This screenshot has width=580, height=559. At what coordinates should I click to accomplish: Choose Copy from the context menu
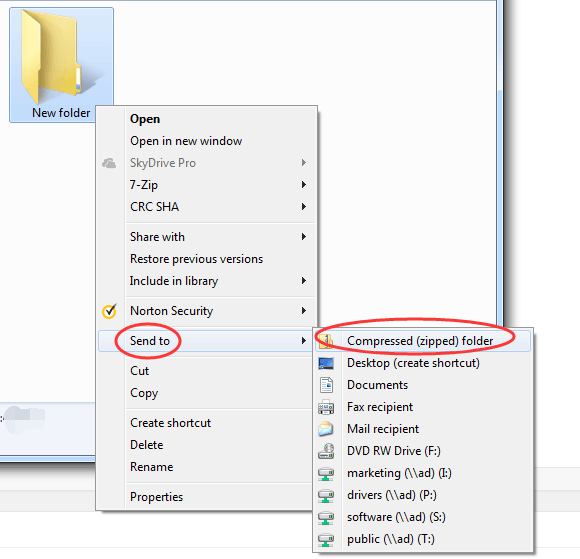(x=206, y=393)
